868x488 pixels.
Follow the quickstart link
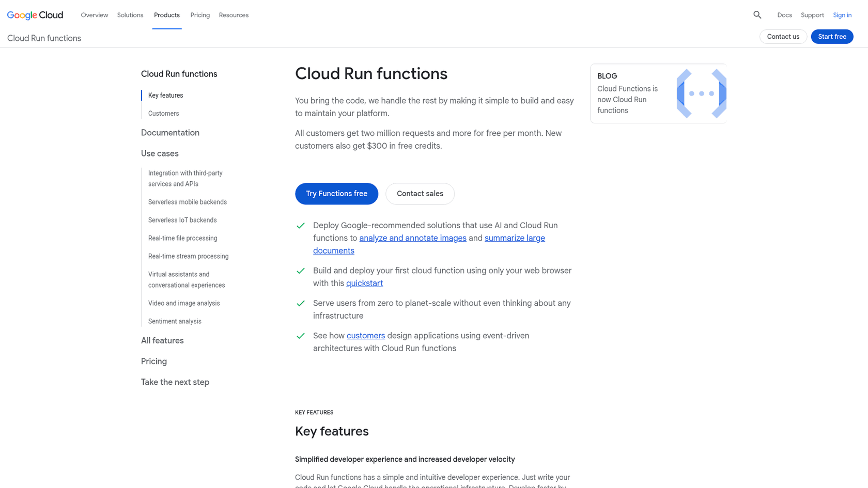[364, 283]
